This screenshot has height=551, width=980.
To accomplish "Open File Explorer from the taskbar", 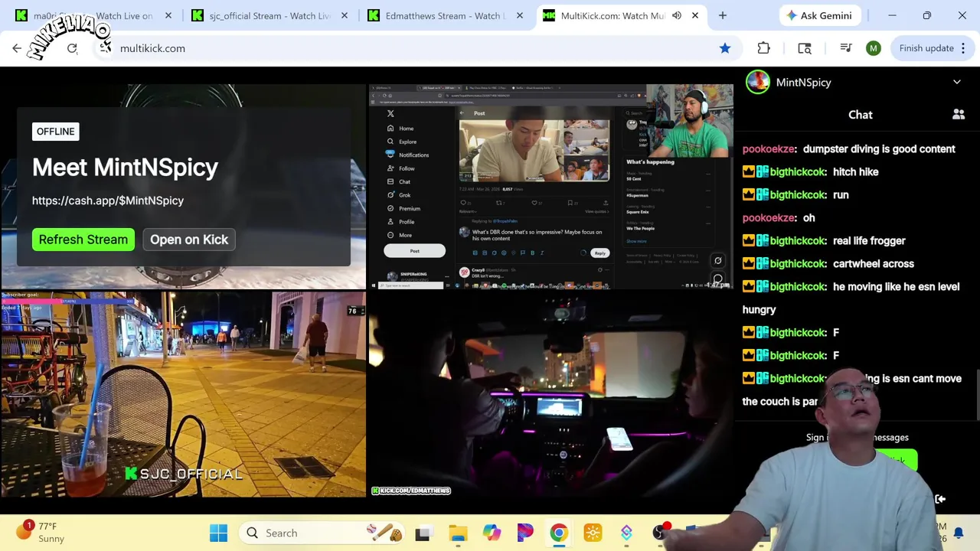I will tap(458, 533).
